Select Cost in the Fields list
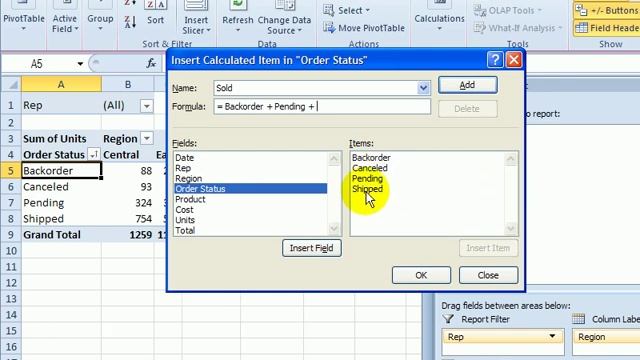Viewport: 640px width, 360px height. (251, 210)
